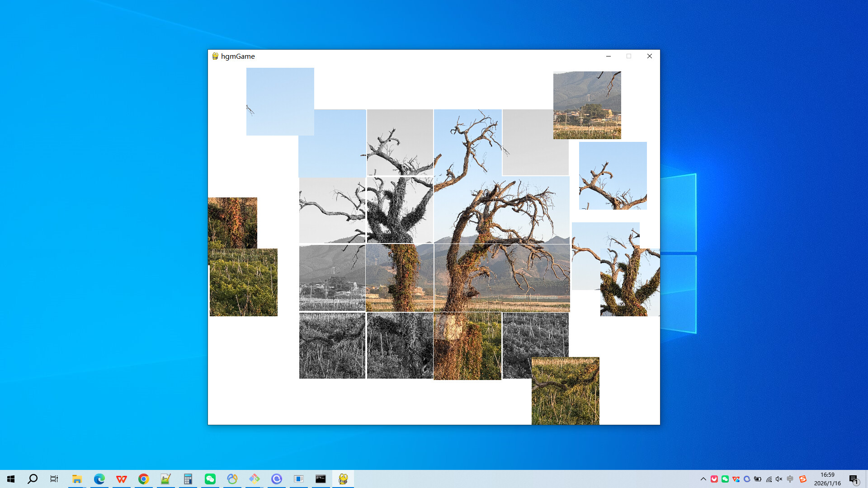Click the clock to view the calendar

827,479
